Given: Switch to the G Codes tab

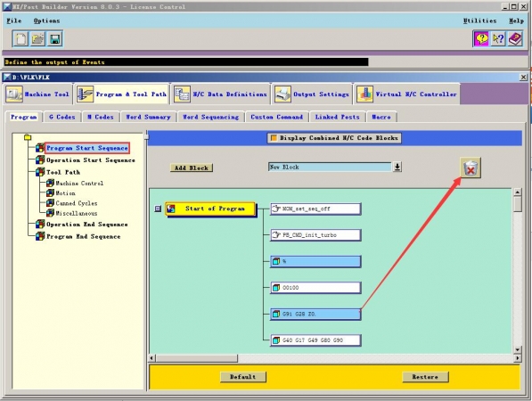Looking at the screenshot, I should (x=61, y=117).
